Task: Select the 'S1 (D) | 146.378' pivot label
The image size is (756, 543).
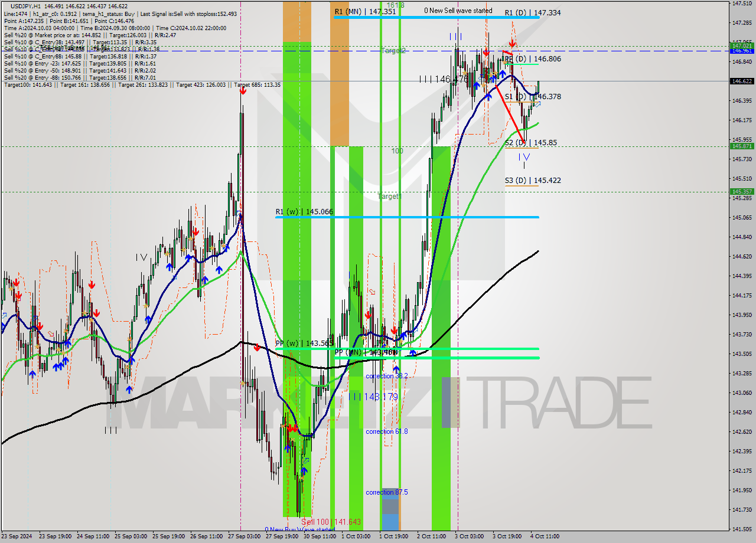Action: [x=533, y=96]
